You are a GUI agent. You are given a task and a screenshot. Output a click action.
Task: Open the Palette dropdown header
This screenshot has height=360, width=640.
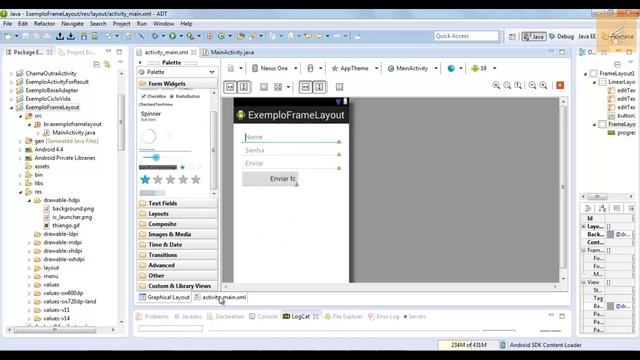(x=177, y=72)
